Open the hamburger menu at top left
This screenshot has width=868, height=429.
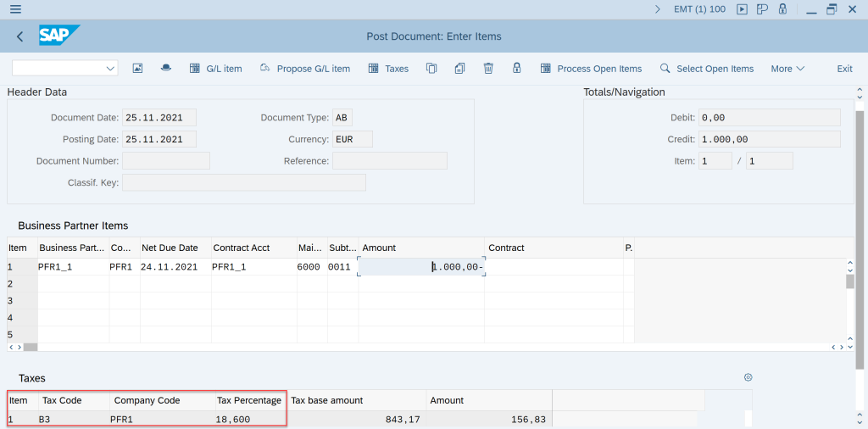[16, 8]
